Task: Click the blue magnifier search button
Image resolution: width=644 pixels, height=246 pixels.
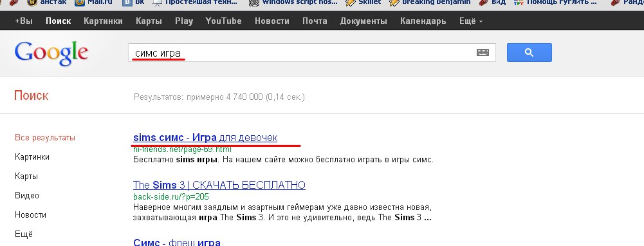Action: tap(529, 52)
